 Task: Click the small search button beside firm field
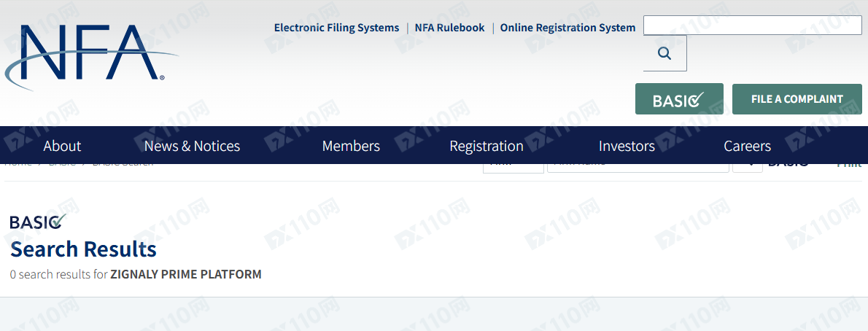coord(748,168)
